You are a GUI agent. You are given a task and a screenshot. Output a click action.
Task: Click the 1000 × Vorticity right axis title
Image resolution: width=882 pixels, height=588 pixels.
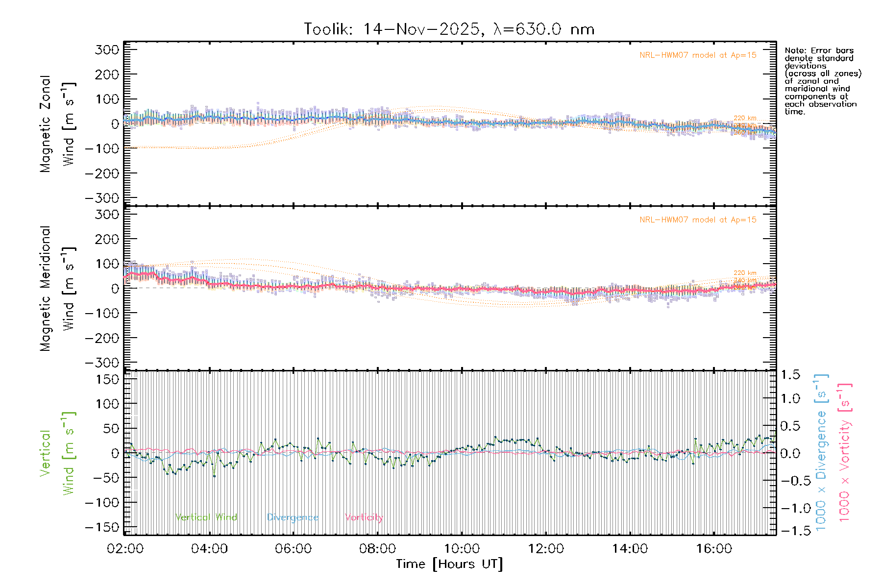point(845,453)
